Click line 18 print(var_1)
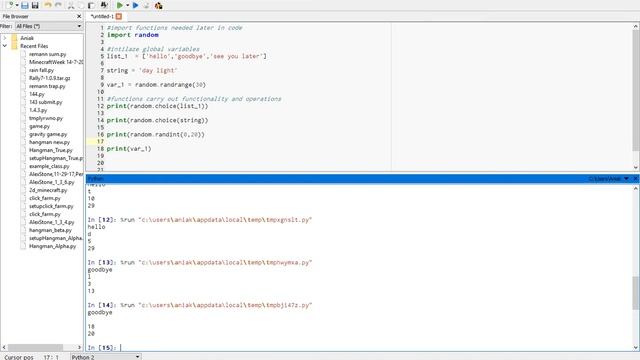Screen dimensions: 640x360 (129, 149)
